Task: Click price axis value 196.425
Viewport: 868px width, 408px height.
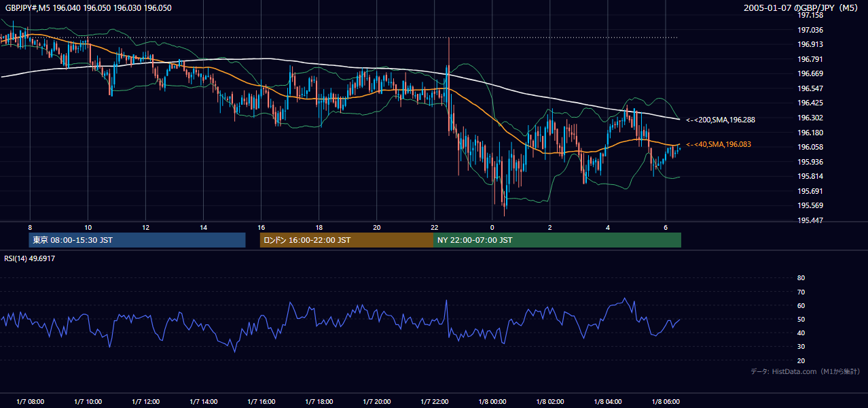Action: pyautogui.click(x=810, y=103)
